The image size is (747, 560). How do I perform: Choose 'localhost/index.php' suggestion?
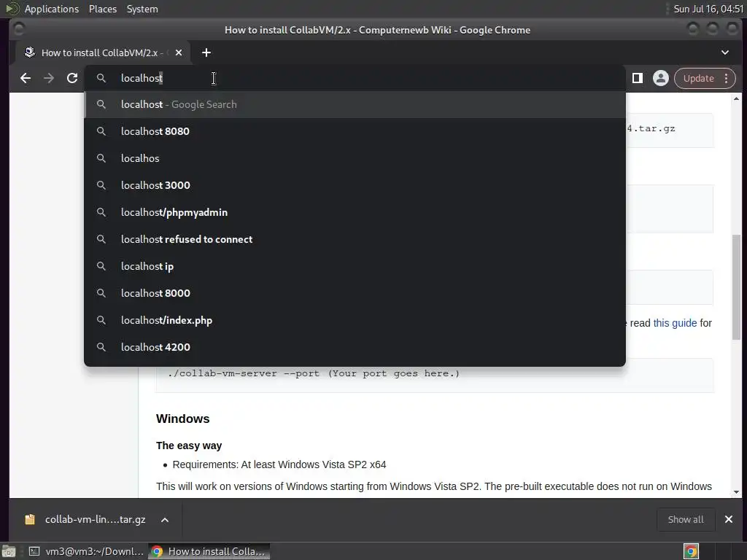click(x=355, y=320)
